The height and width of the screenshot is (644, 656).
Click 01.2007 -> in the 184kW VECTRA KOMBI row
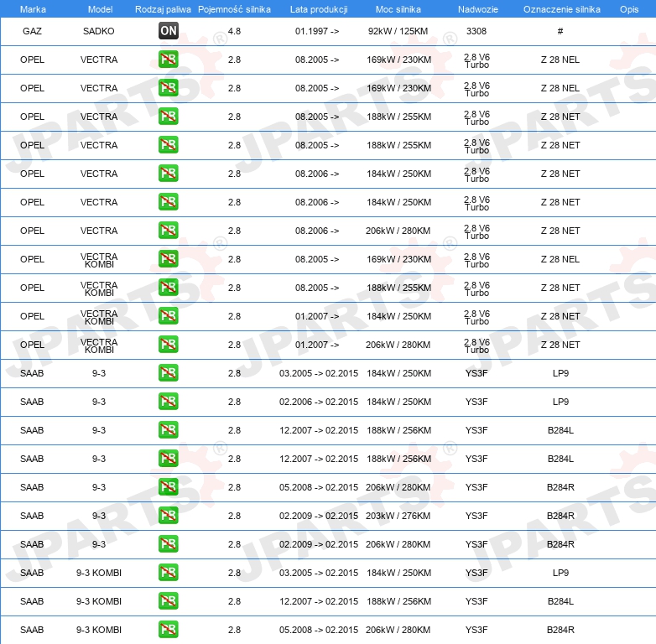pyautogui.click(x=317, y=316)
